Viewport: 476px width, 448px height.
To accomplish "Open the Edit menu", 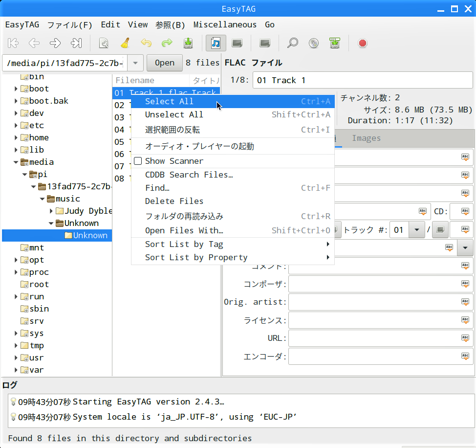I will tap(110, 24).
